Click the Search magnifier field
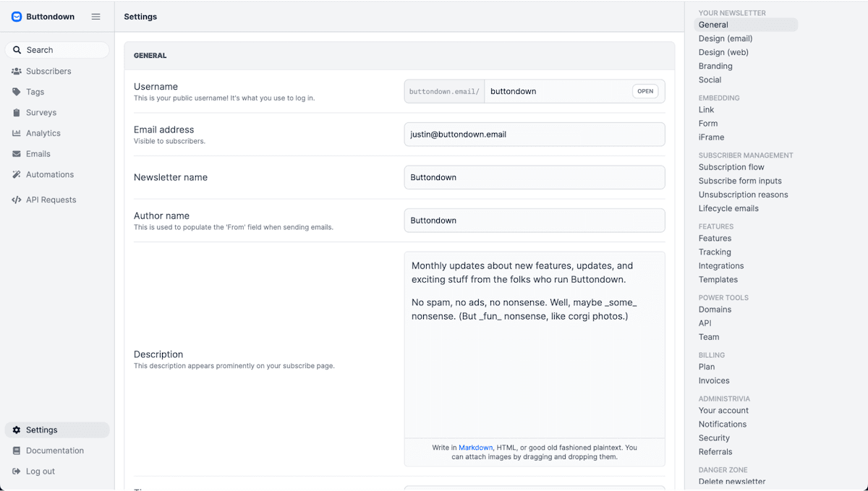 (x=56, y=49)
